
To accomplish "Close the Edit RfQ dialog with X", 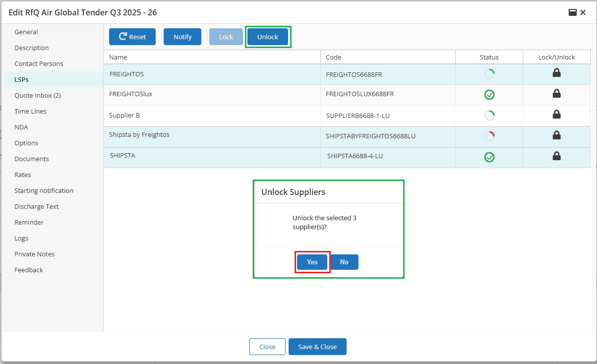I will tap(583, 12).
